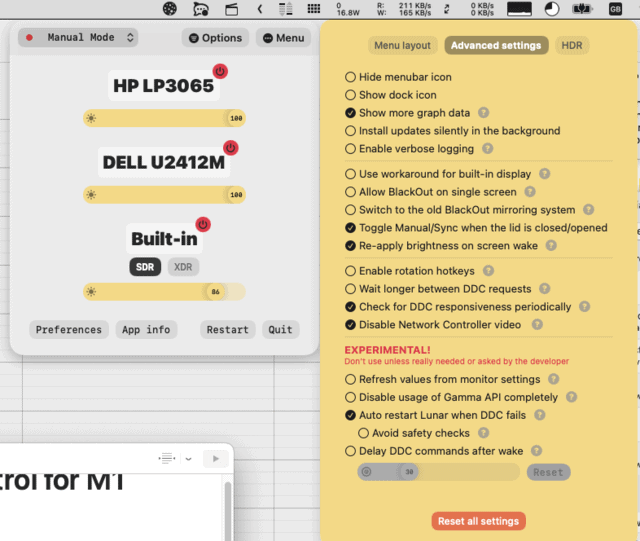Click the DELL U2412M display name
640x541 pixels.
pos(164,162)
